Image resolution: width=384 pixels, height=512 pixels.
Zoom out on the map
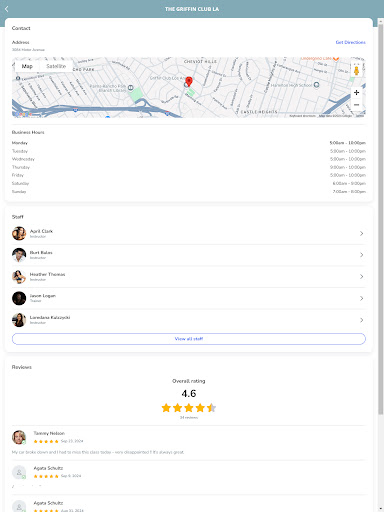tap(356, 105)
